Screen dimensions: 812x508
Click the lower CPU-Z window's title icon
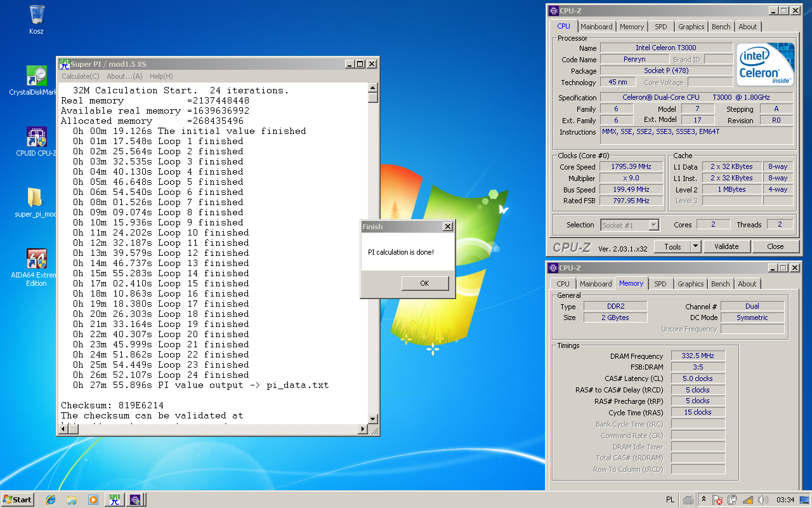[553, 268]
